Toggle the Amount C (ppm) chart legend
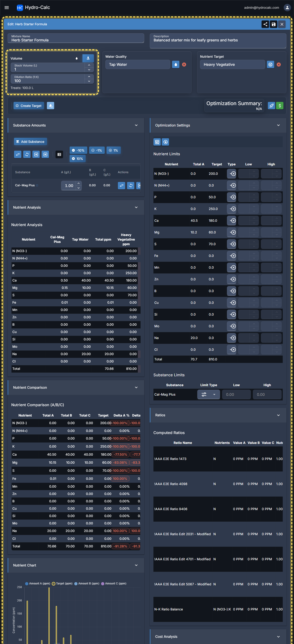Viewport: 294px width, 644px height. click(x=113, y=584)
